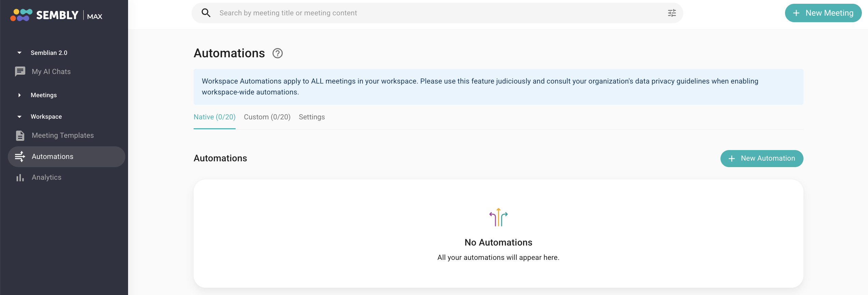This screenshot has height=295, width=868.
Task: Click the My AI Chats icon
Action: point(20,72)
